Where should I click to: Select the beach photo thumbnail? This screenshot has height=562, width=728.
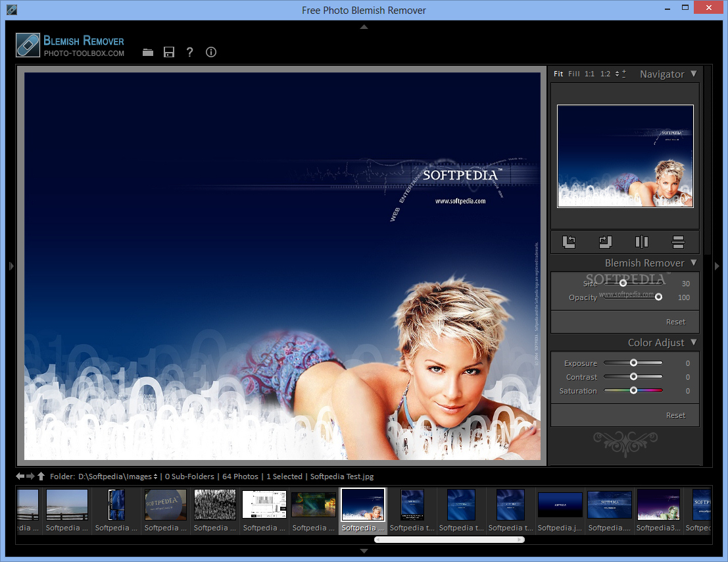pyautogui.click(x=67, y=505)
